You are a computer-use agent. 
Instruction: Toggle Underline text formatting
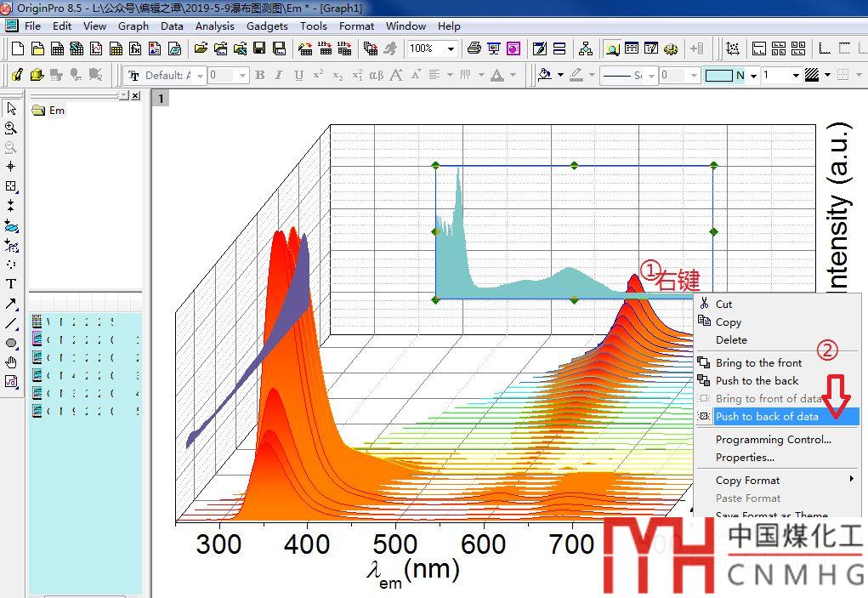point(298,76)
